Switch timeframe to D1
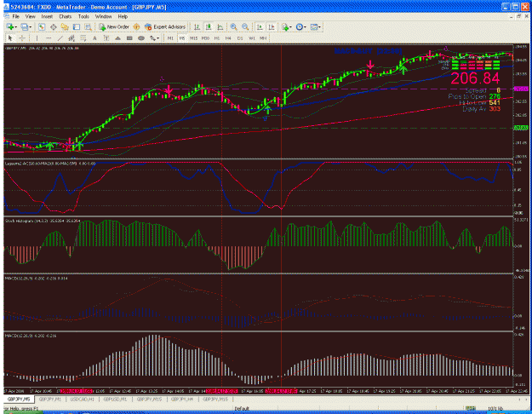 [x=240, y=38]
